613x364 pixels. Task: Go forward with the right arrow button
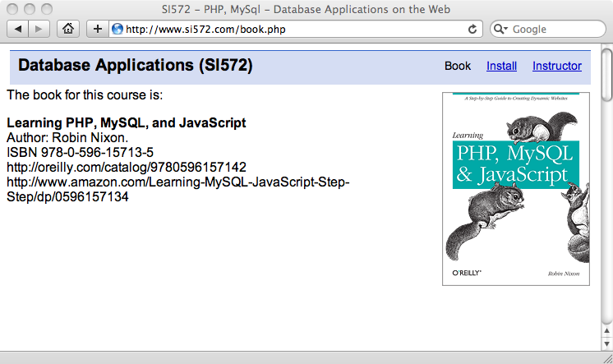(39, 29)
